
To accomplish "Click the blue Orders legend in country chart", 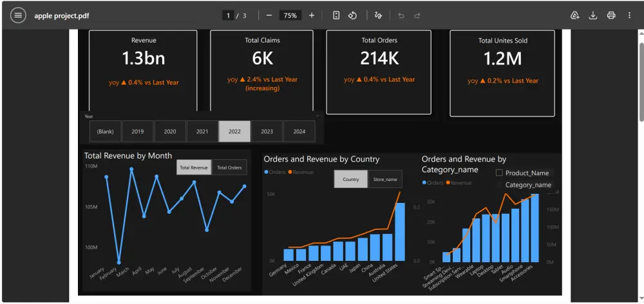I will (275, 172).
